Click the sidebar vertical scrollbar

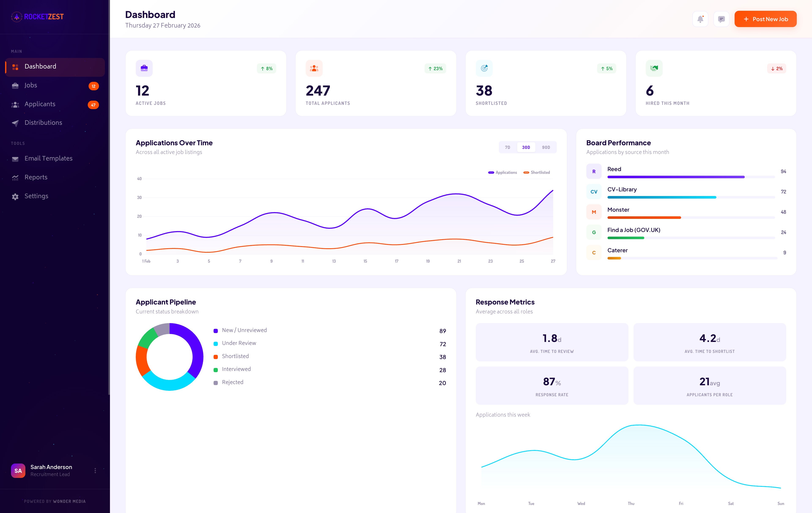pyautogui.click(x=109, y=197)
